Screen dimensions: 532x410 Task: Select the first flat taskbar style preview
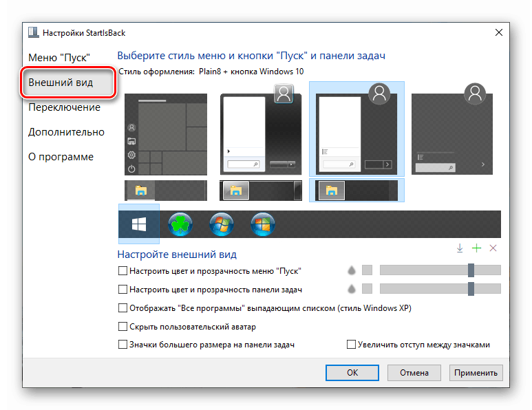tap(166, 191)
